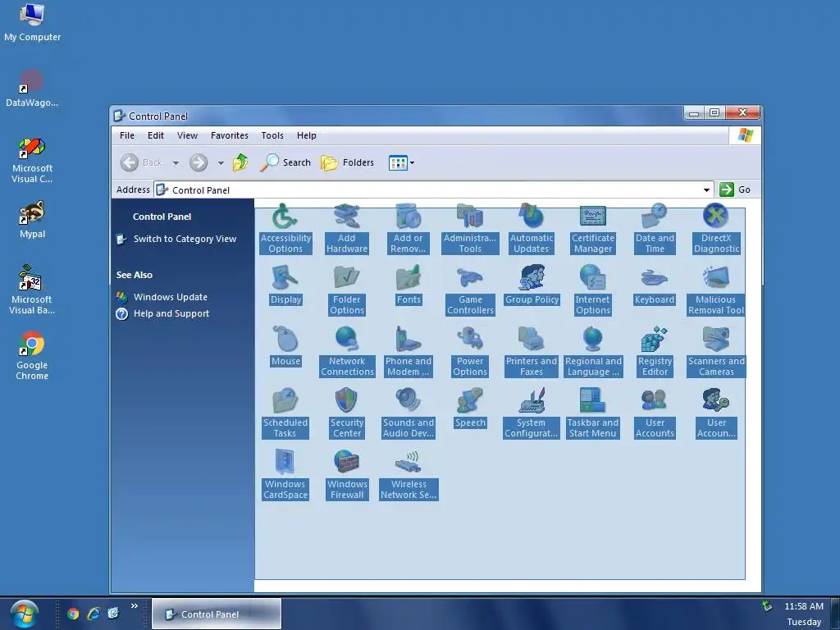The height and width of the screenshot is (630, 840).
Task: Select Mypal desktop shortcut
Action: [32, 220]
